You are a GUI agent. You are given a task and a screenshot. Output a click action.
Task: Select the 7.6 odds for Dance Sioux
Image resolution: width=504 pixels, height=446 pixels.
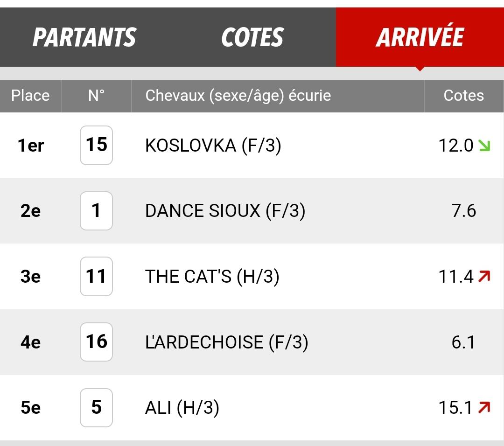pos(463,211)
